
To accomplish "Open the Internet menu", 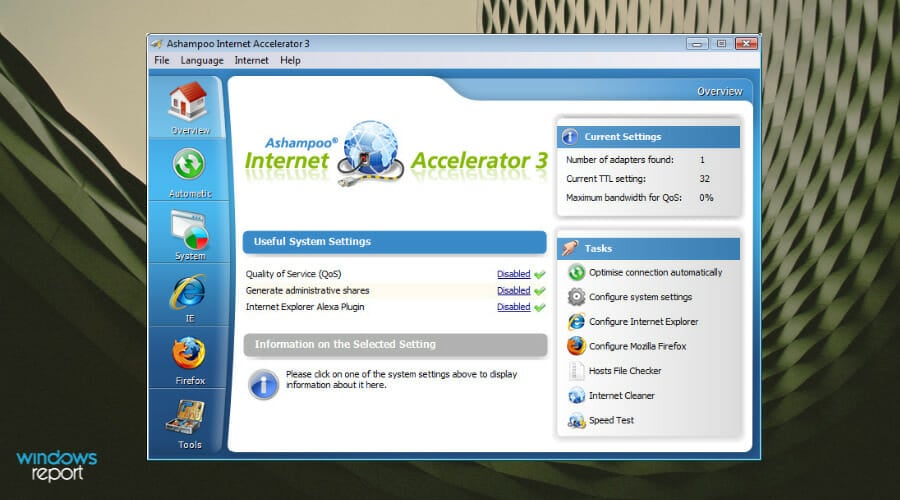I will [x=251, y=60].
